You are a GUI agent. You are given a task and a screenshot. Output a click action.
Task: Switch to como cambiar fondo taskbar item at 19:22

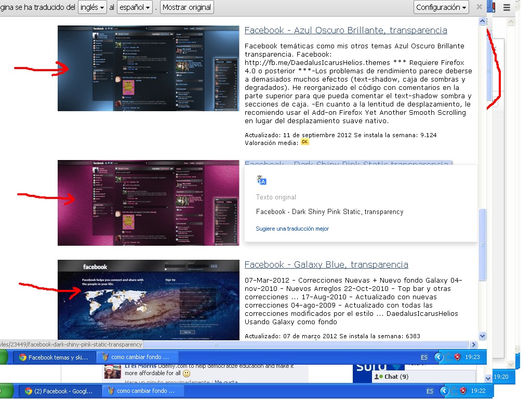point(143,391)
